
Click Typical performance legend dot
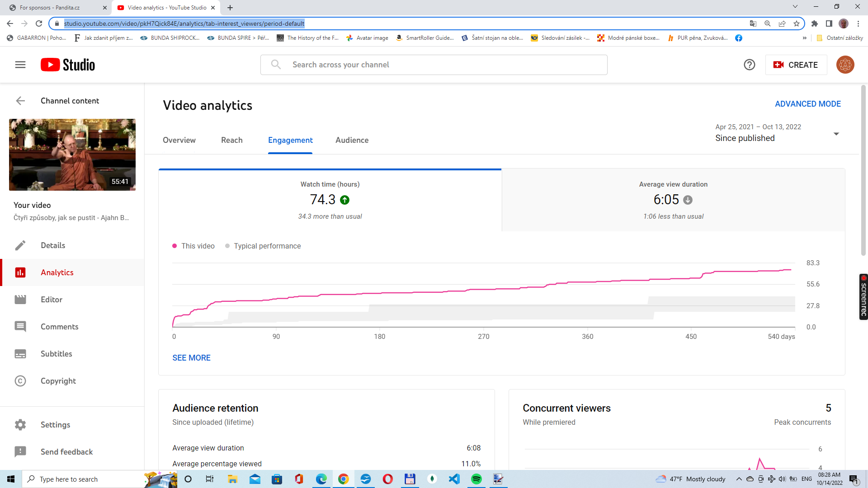227,246
